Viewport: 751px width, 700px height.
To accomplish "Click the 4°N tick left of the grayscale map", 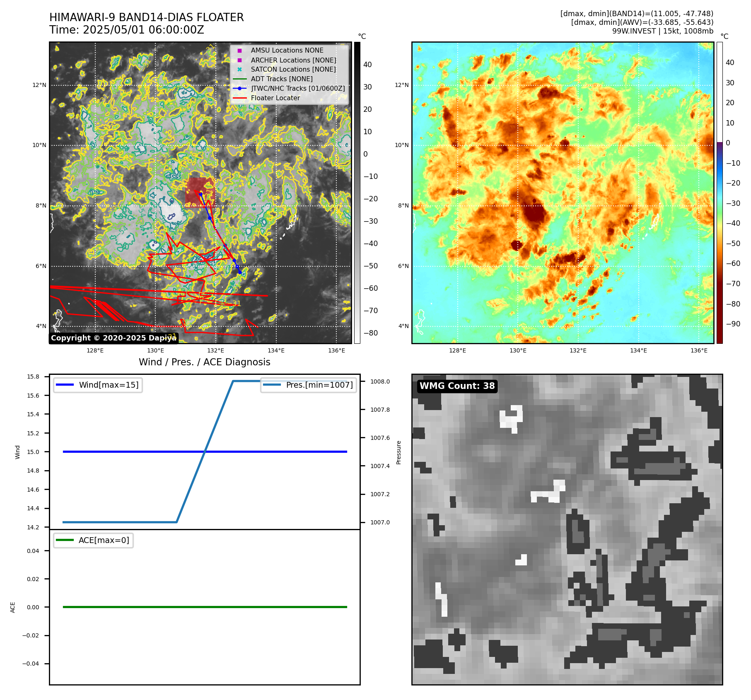I will 41,326.
